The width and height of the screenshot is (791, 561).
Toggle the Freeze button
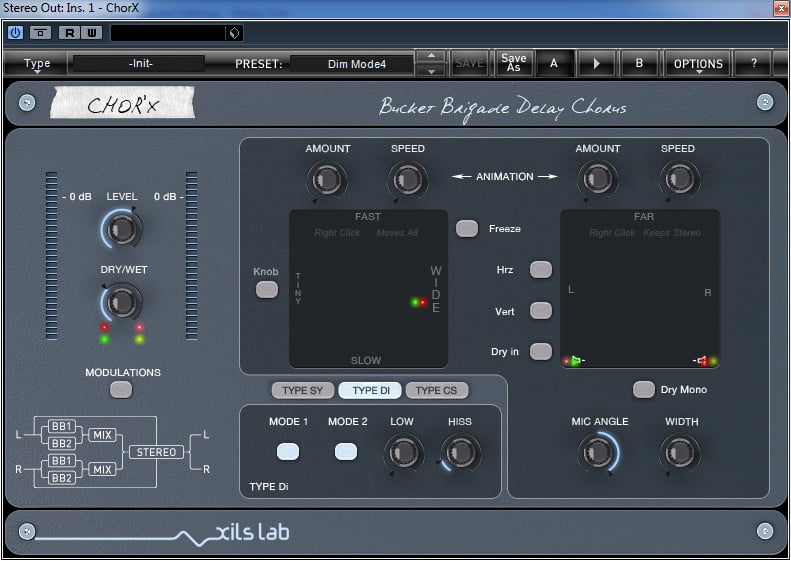coord(467,228)
